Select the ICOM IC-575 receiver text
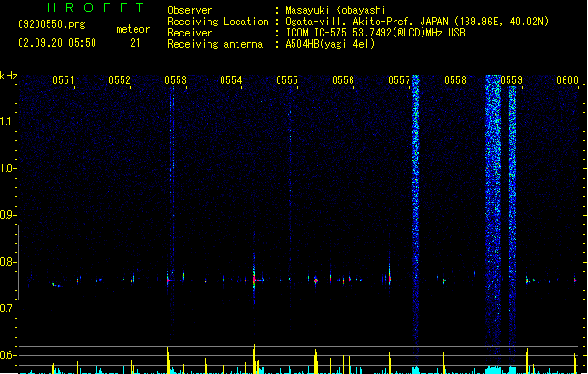Viewport: 588px width, 374px height. tap(318, 33)
